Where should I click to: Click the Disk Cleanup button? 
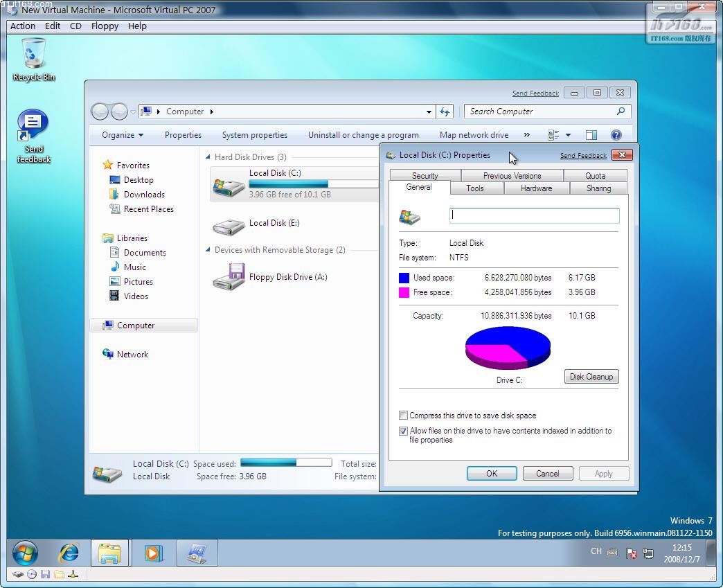(591, 377)
